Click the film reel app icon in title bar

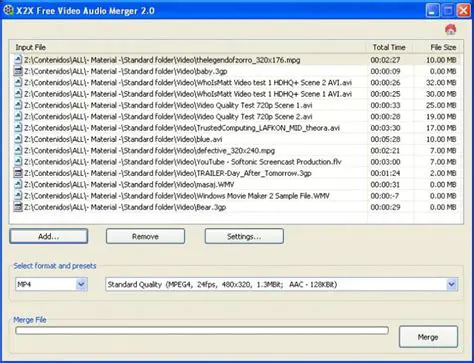coord(8,10)
